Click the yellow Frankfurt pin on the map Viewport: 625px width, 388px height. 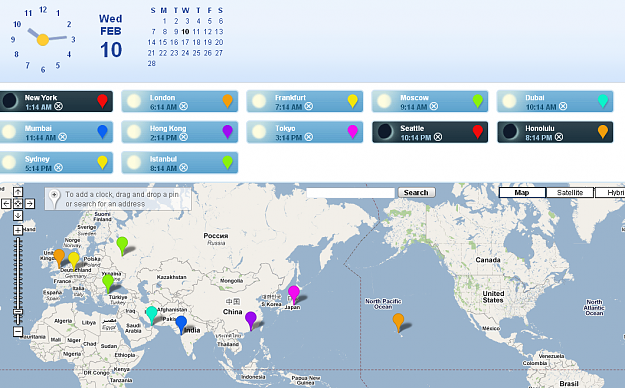74,260
